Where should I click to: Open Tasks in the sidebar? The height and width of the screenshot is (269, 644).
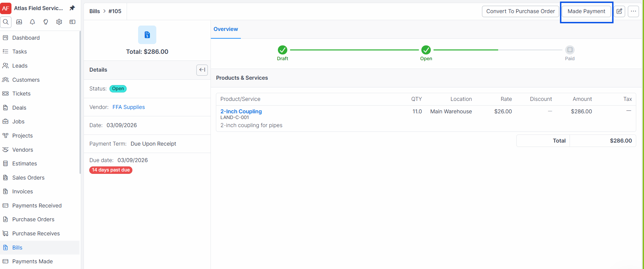click(x=40, y=52)
